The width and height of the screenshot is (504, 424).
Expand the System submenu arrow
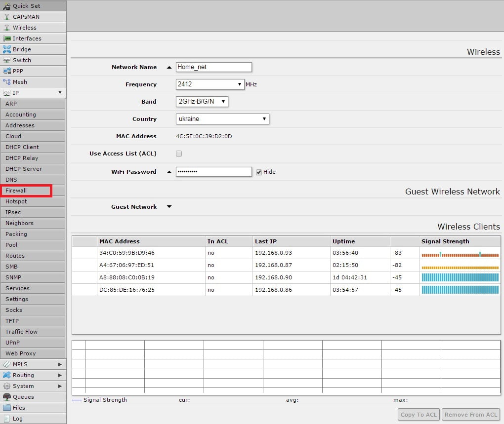(x=60, y=386)
